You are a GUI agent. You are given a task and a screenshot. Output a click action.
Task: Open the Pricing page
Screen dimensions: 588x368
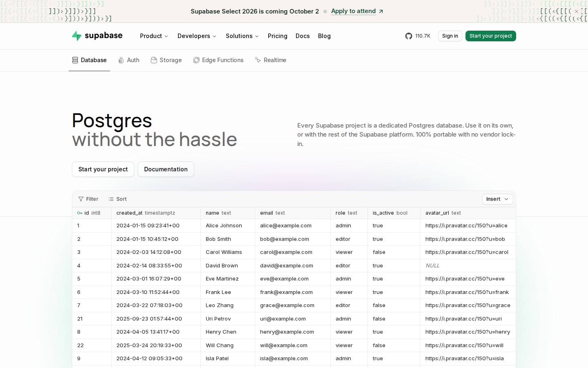pos(278,36)
